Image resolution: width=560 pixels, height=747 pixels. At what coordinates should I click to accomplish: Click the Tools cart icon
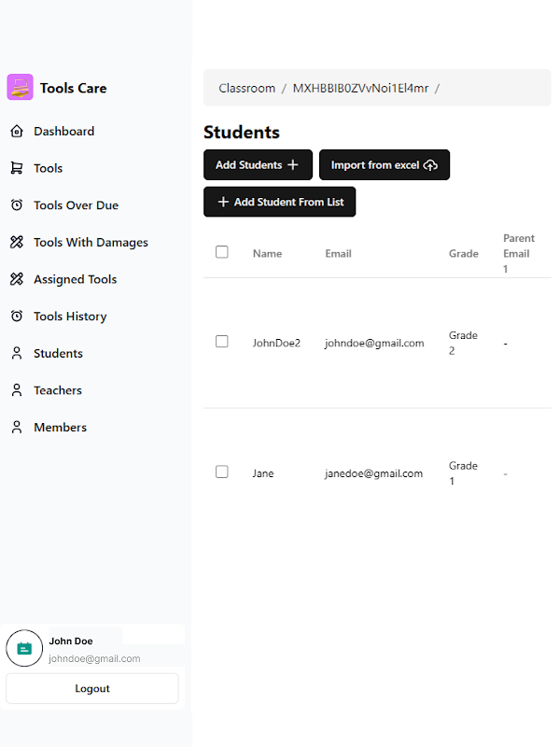click(x=16, y=169)
